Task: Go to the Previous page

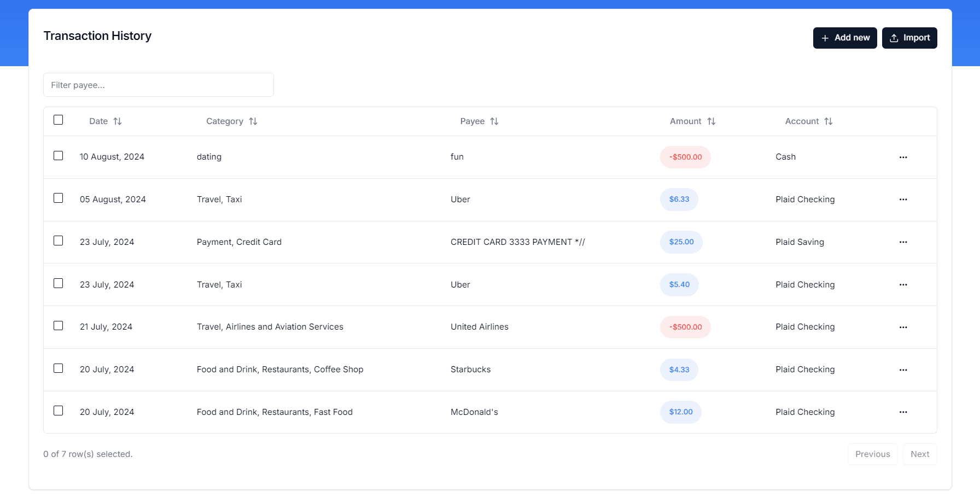Action: click(873, 454)
